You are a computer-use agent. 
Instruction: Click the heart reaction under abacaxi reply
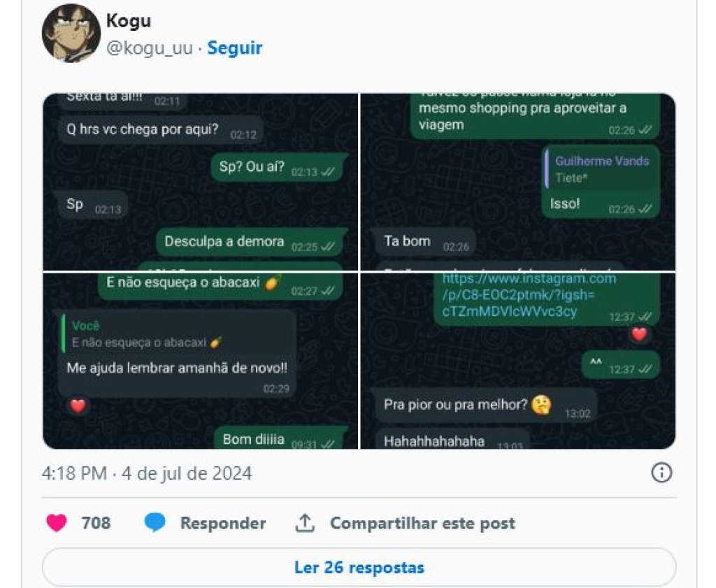[x=78, y=406]
